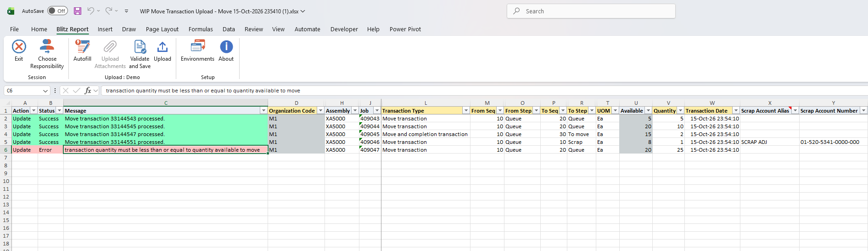Open filter dropdown for Transaction Date
Viewport: 868px width, 251px height.
(736, 111)
